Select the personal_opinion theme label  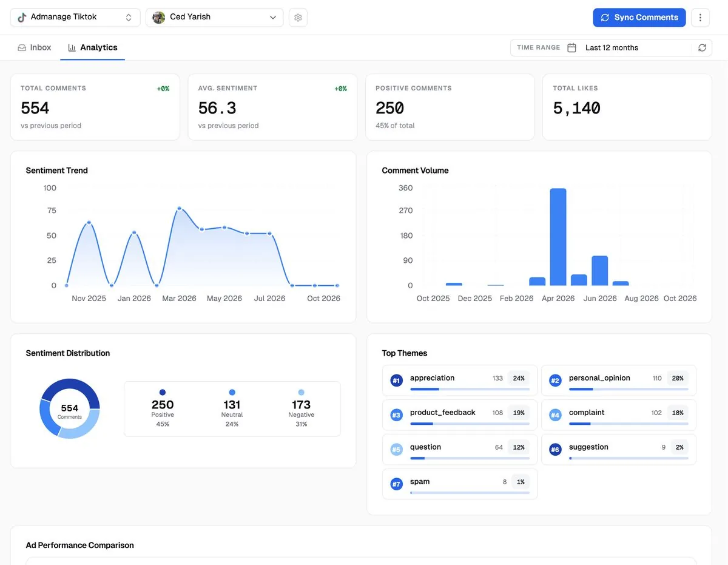(x=599, y=378)
